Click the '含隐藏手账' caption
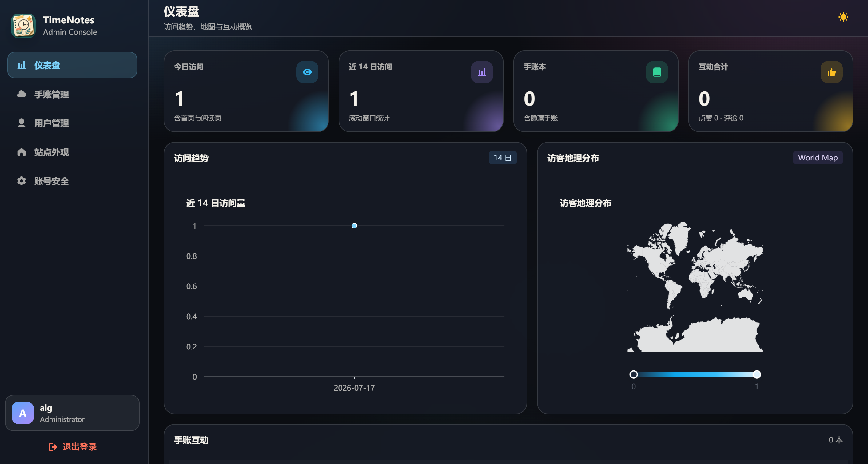Screen dimensions: 868x464 [540, 118]
